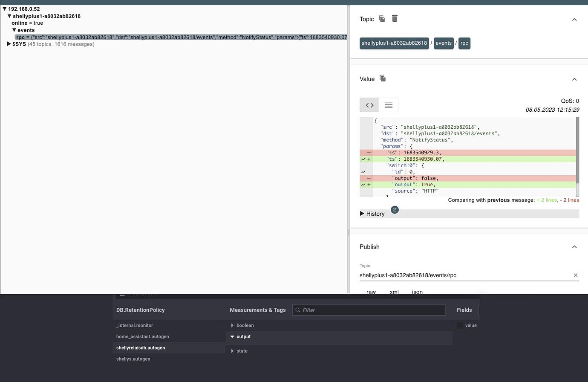Click the events topic chip
Screen dimensions: 588x382
point(444,43)
